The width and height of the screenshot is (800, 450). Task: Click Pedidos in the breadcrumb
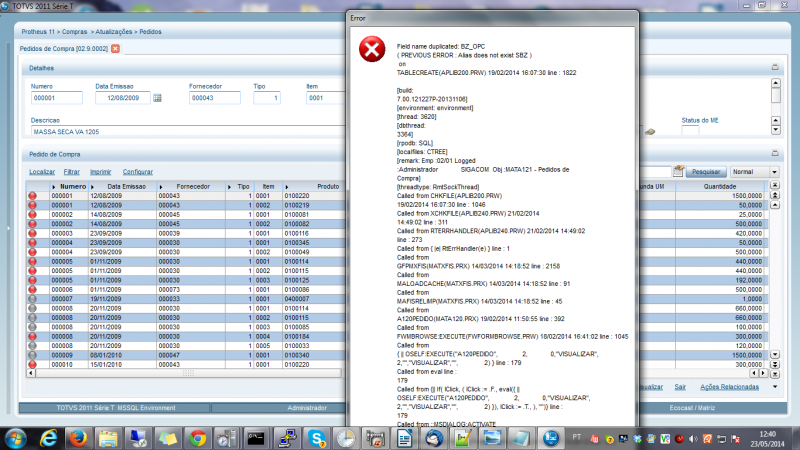tap(151, 32)
